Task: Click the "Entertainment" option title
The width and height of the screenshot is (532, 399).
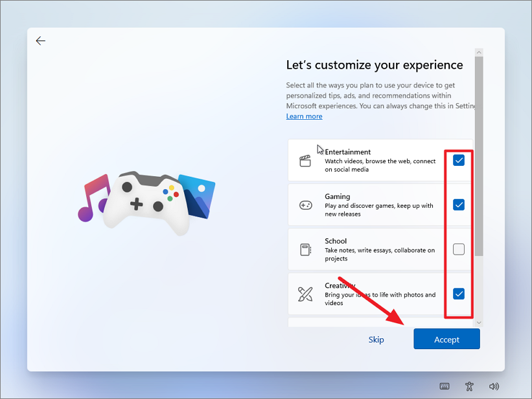Action: tap(347, 152)
